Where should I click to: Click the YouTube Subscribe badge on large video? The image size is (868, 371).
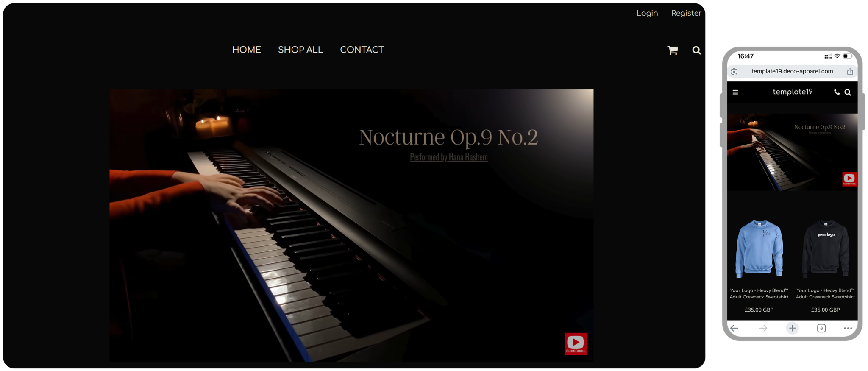(x=576, y=343)
